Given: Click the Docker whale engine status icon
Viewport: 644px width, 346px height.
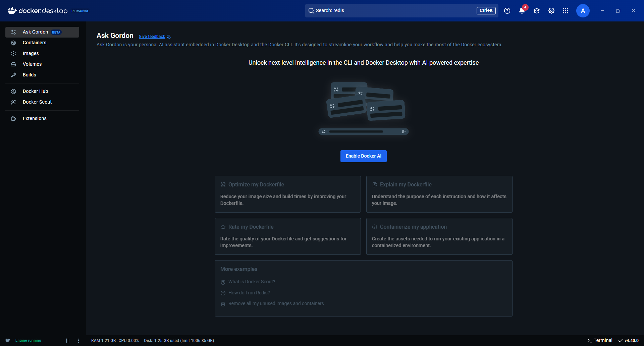Looking at the screenshot, I should [x=8, y=340].
